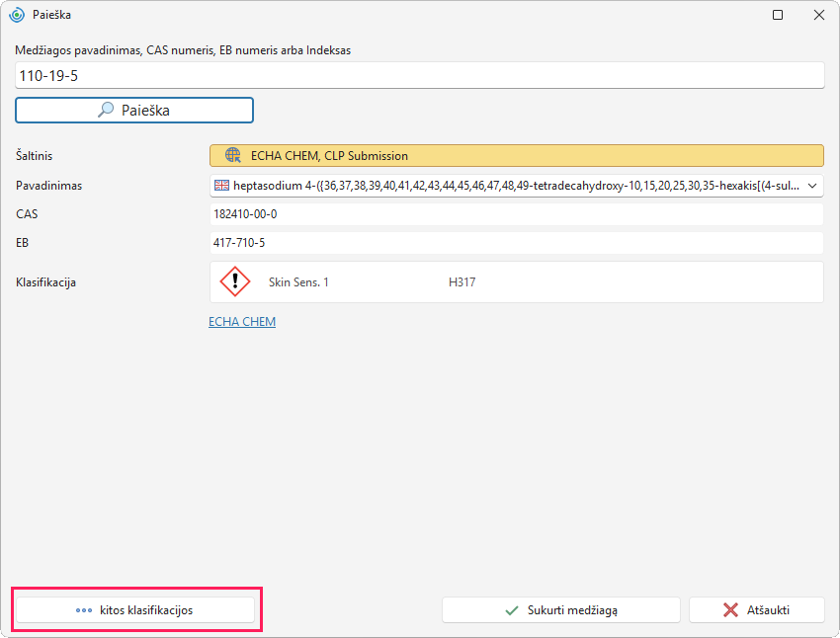
Task: Click the Klasifikacija label
Action: [46, 282]
